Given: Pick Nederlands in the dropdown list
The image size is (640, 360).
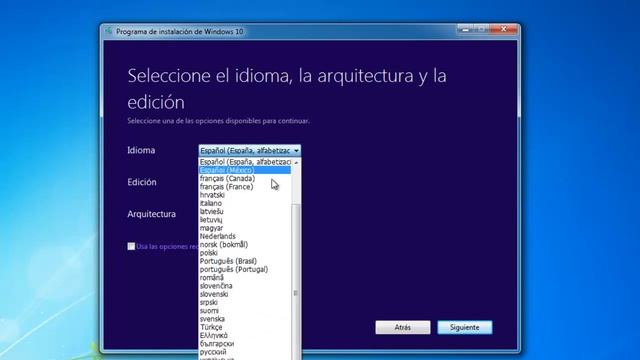Looking at the screenshot, I should [x=245, y=236].
